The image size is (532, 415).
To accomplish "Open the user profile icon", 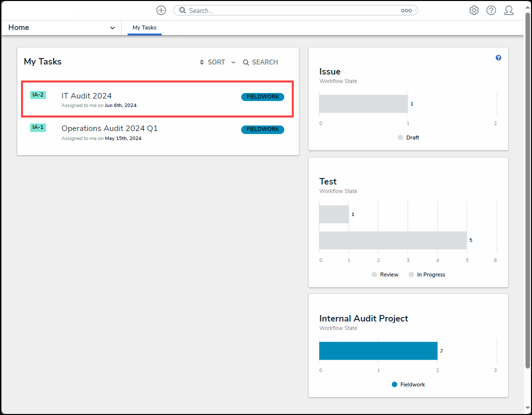I will click(x=508, y=10).
